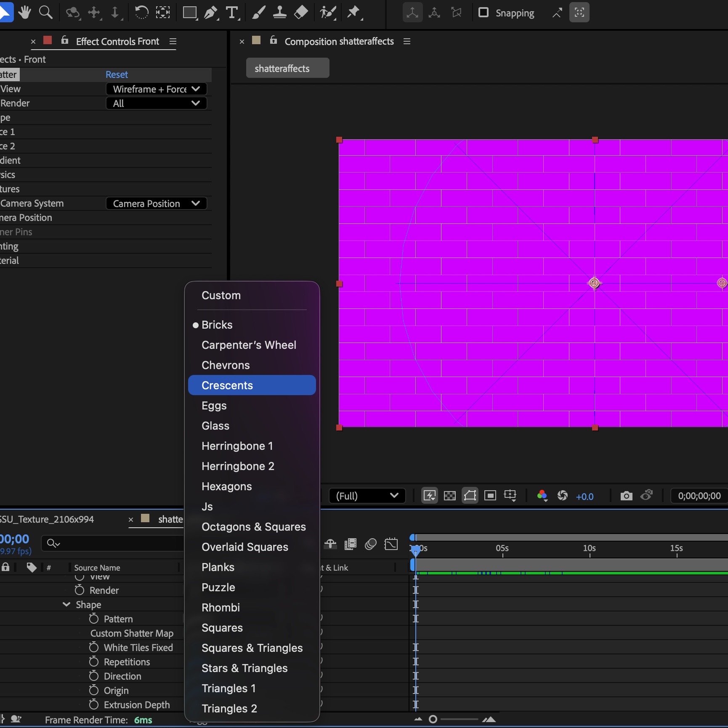728x728 pixels.
Task: Select the Clone Stamp tool
Action: pyautogui.click(x=279, y=13)
